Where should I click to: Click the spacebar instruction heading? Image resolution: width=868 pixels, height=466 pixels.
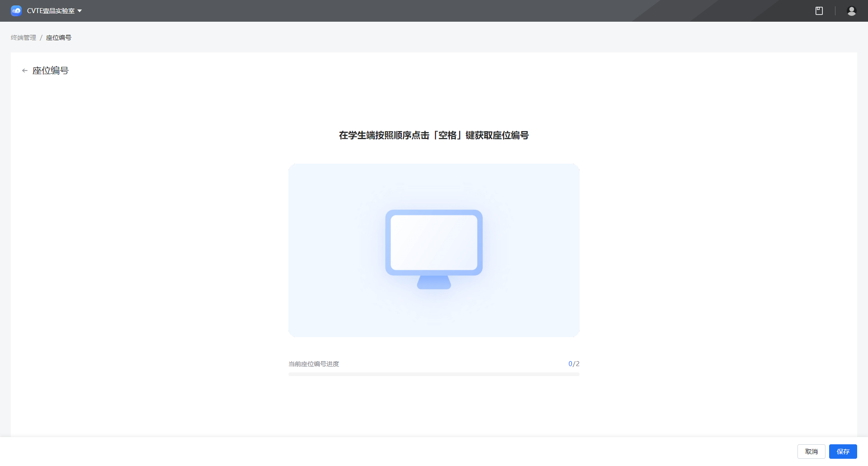[x=434, y=135]
